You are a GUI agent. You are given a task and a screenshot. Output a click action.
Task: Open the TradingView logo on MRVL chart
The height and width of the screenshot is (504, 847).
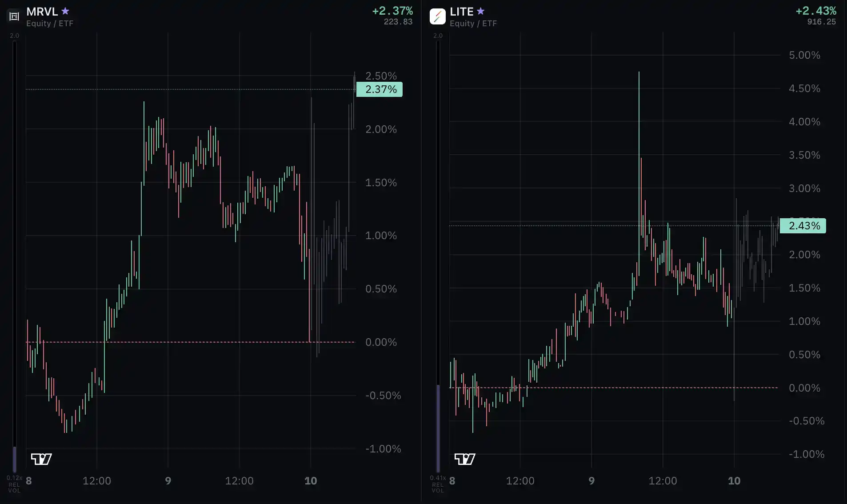point(41,459)
